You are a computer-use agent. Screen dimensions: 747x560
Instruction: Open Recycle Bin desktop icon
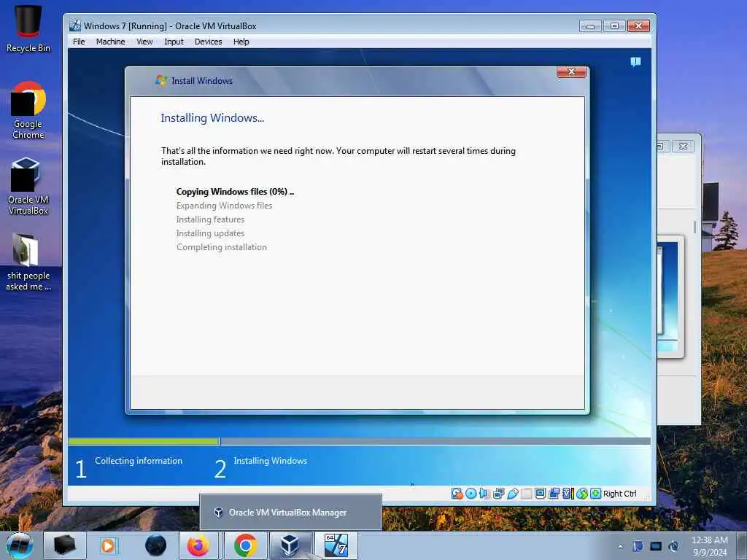[28, 28]
